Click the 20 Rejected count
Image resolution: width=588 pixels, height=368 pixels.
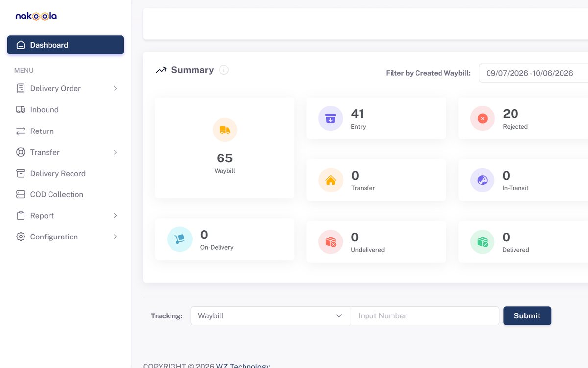tap(511, 114)
